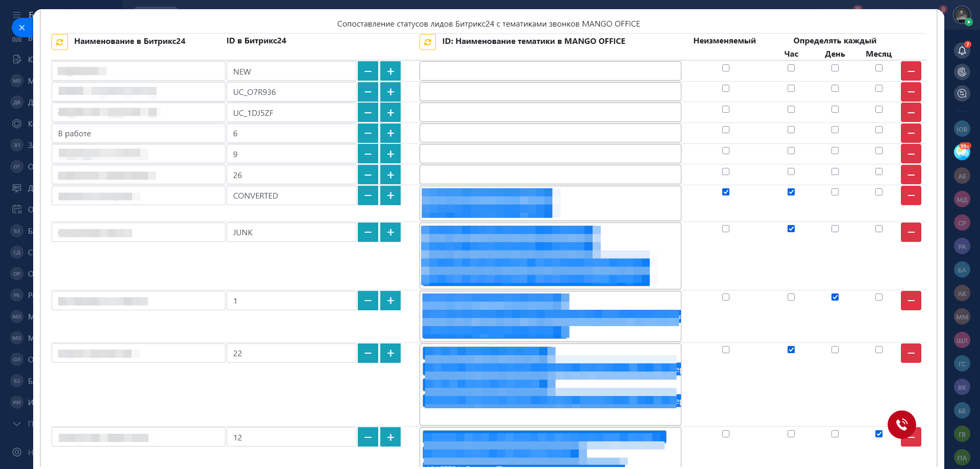Click the teal minus button in the ID 22 row
The width and height of the screenshot is (980, 469).
(368, 353)
